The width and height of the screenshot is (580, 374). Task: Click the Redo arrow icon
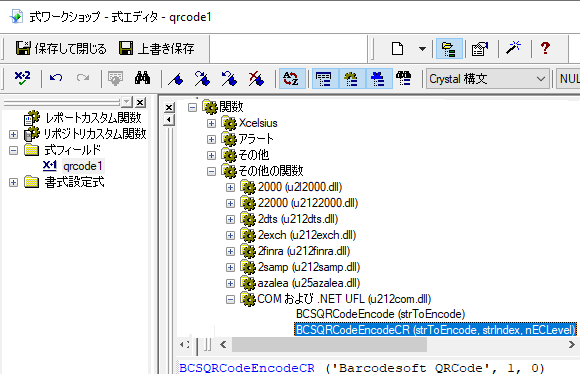pos(83,78)
